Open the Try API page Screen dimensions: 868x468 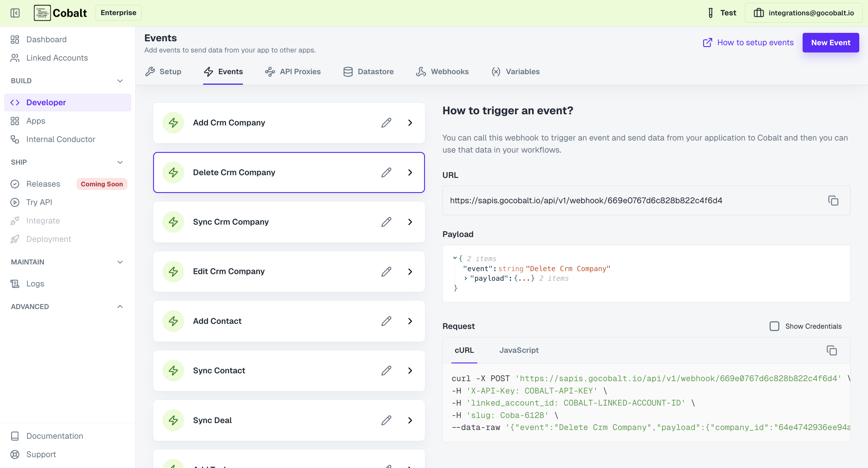[x=39, y=202]
